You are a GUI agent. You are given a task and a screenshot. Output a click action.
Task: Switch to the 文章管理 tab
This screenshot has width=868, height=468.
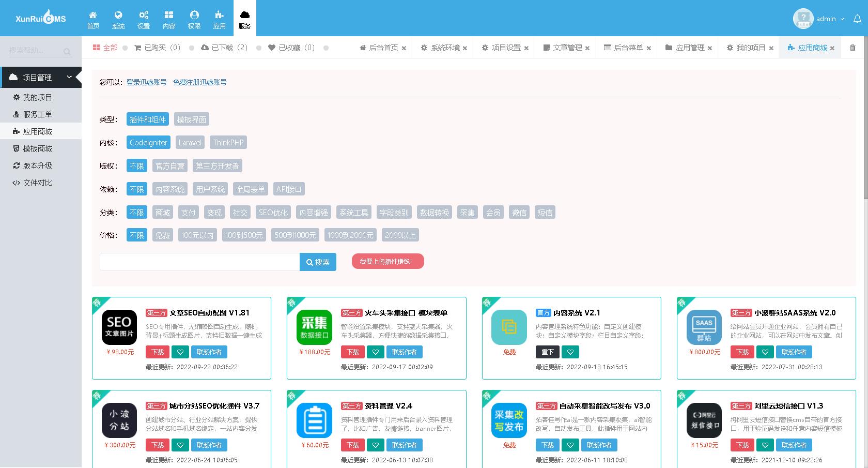[x=567, y=47]
